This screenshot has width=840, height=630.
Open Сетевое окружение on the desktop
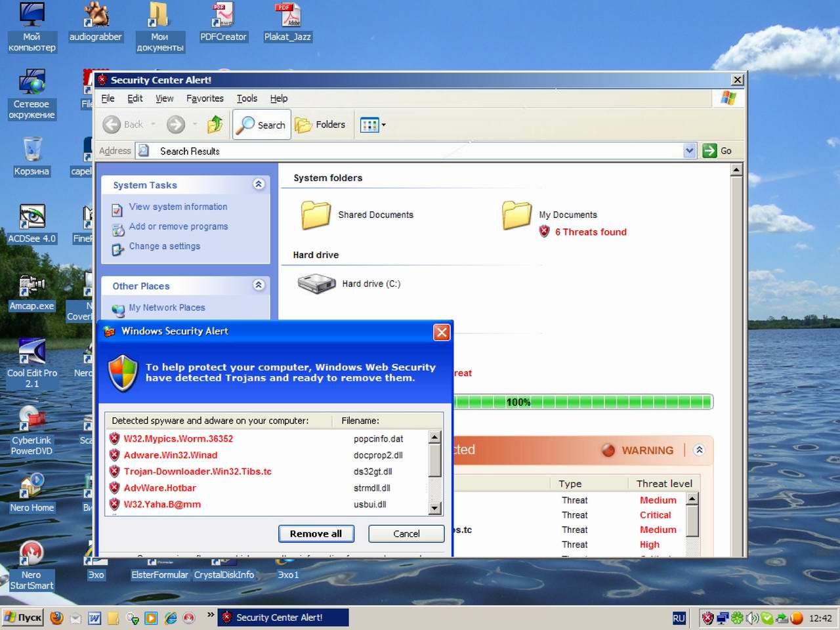[31, 94]
